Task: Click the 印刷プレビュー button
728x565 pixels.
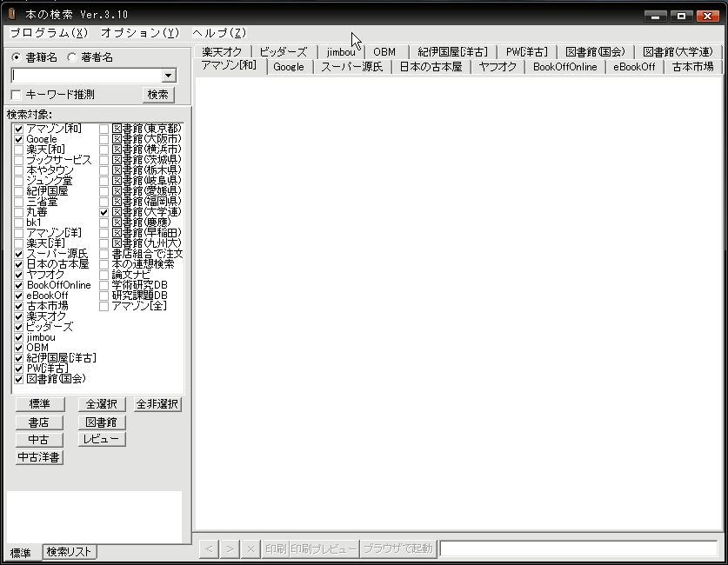Action: (x=324, y=549)
